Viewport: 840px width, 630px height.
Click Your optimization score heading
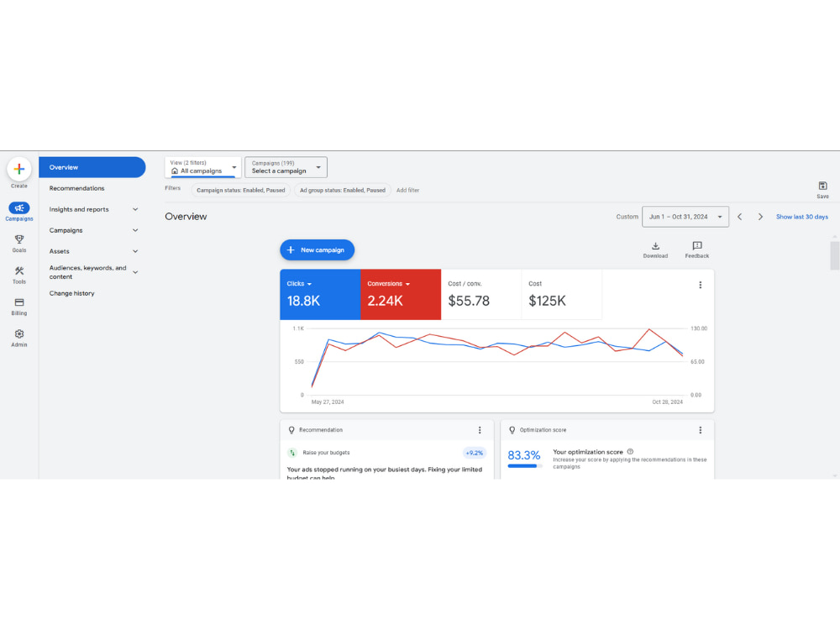(588, 452)
